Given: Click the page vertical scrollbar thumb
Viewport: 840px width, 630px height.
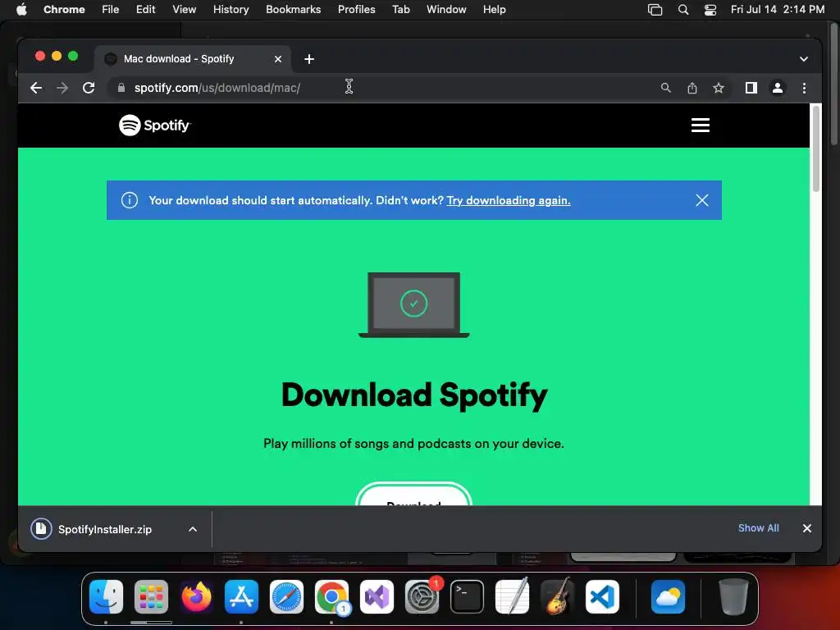Looking at the screenshot, I should 816,148.
